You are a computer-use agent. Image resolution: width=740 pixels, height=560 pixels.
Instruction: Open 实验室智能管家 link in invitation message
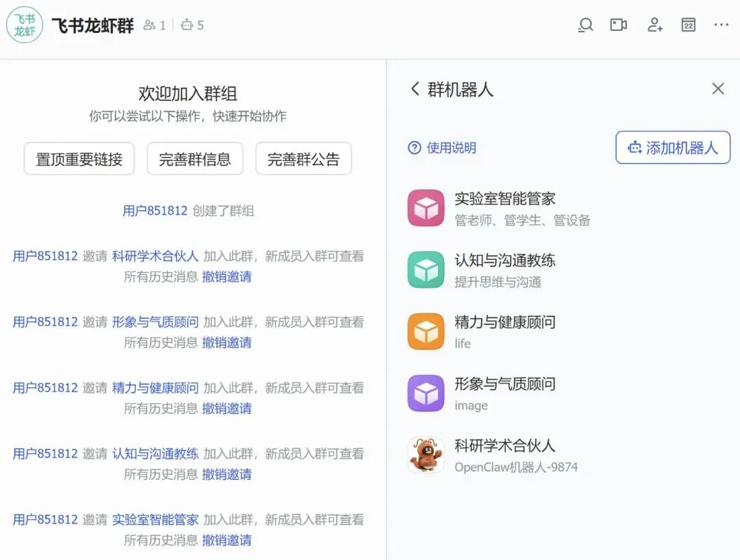tap(156, 520)
